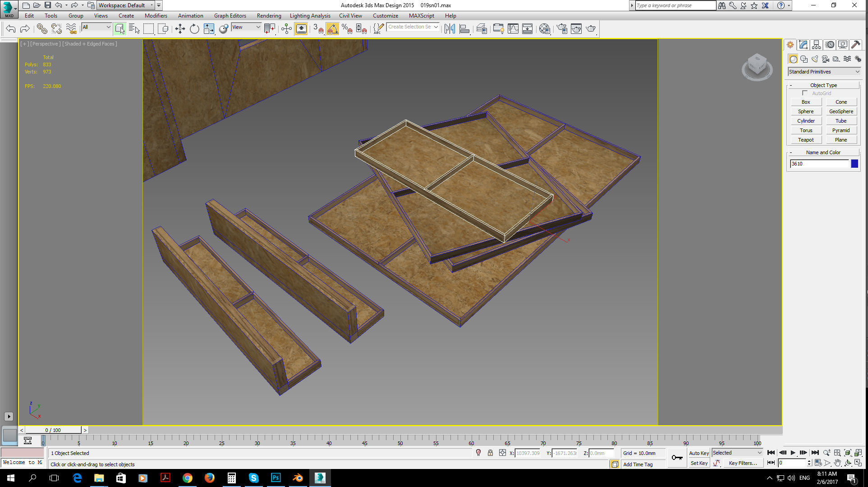Screen dimensions: 868x487
Task: Collapse the Name and Color rollout
Action: 823,152
